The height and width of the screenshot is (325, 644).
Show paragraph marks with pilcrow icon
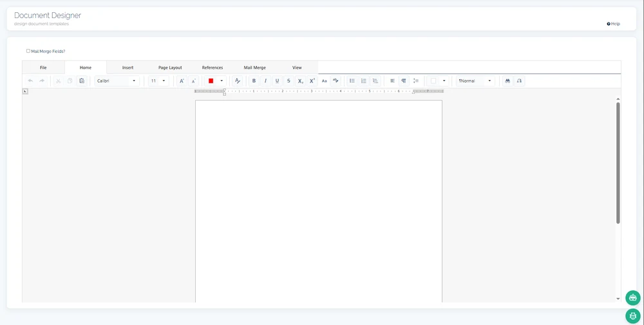(x=404, y=81)
